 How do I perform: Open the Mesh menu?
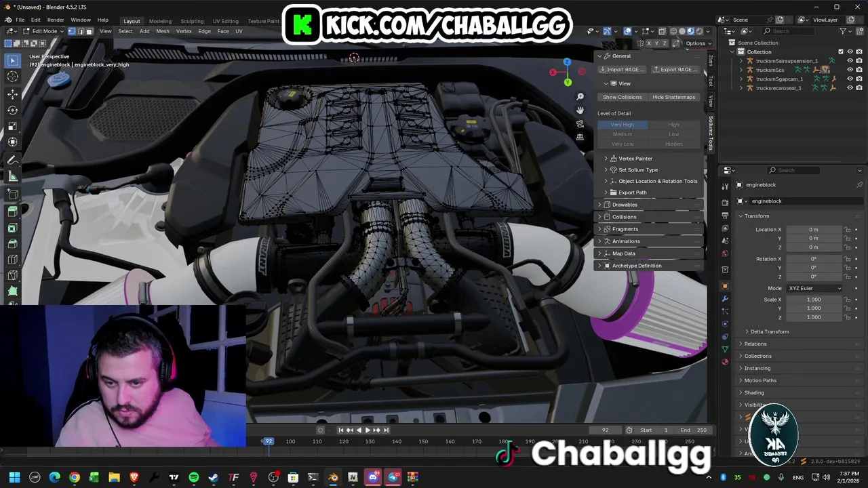(163, 31)
